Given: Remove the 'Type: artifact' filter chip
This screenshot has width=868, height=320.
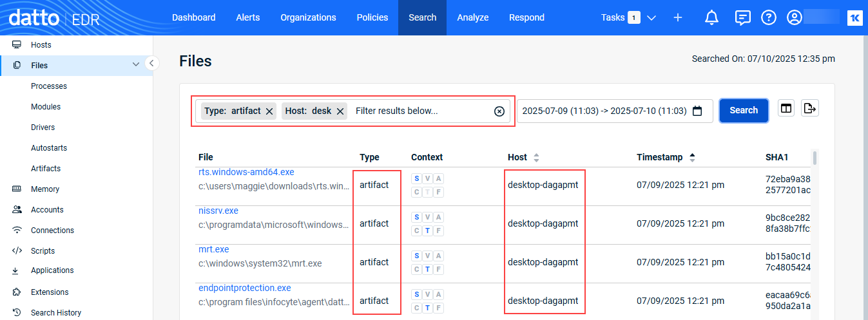Looking at the screenshot, I should point(269,111).
